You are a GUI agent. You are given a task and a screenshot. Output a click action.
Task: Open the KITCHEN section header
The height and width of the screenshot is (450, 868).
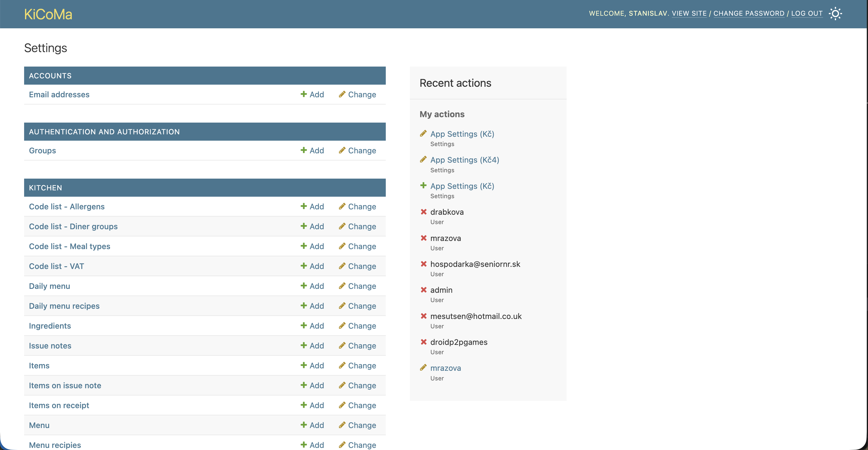46,188
